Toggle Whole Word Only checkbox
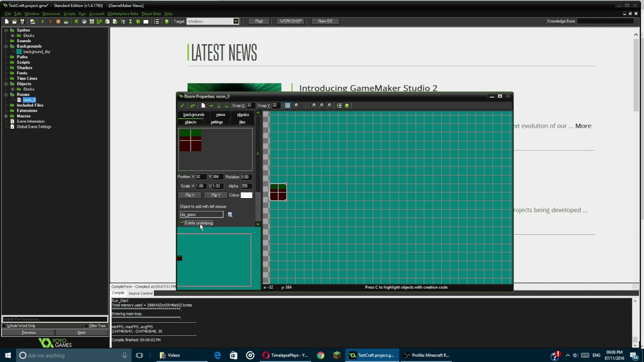The image size is (644, 362). click(x=5, y=326)
